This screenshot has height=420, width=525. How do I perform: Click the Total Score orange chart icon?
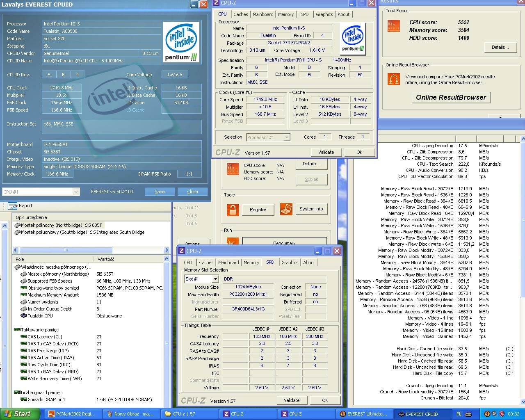click(394, 25)
